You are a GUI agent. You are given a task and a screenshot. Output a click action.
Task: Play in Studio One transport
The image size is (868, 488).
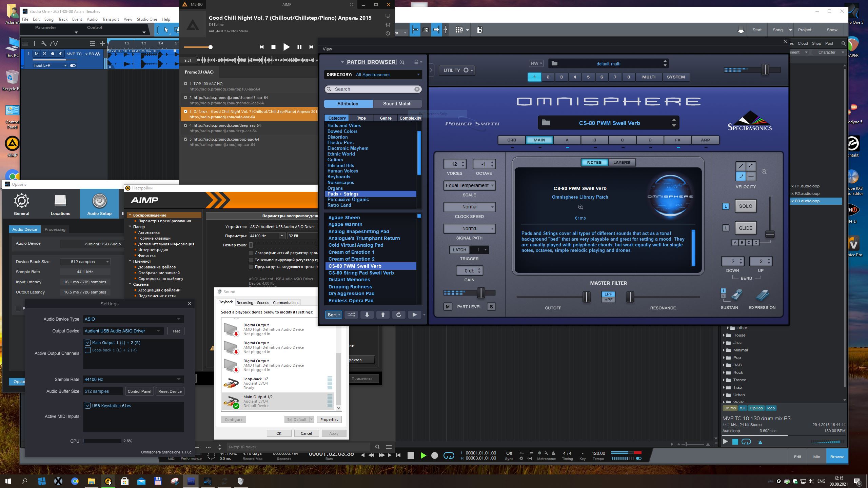[423, 456]
